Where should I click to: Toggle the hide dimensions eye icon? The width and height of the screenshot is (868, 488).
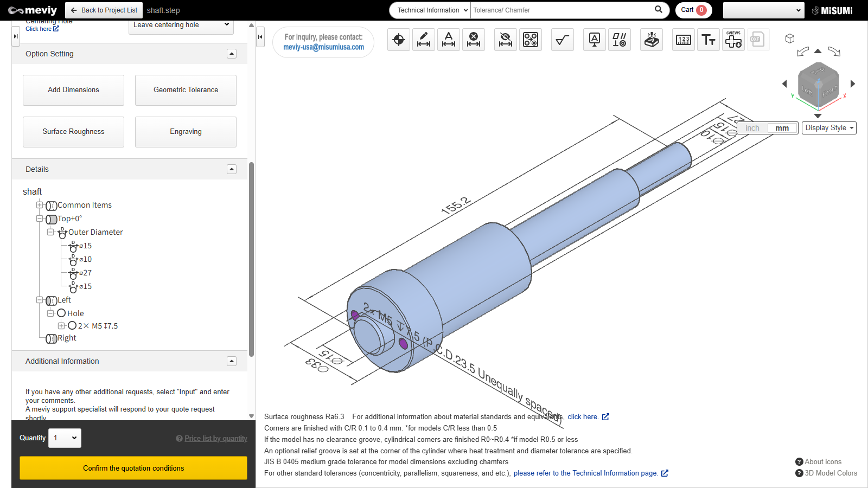505,40
